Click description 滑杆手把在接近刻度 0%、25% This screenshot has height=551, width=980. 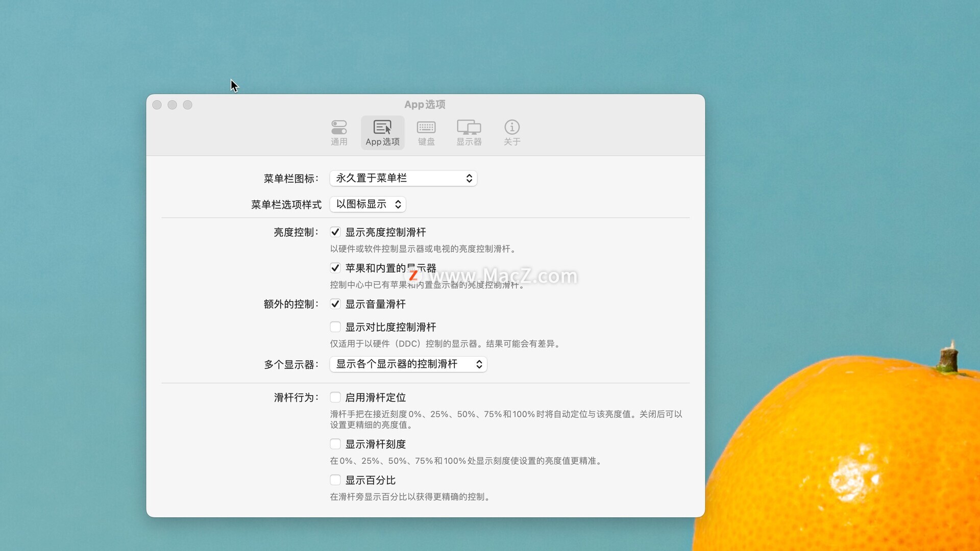coord(389,414)
